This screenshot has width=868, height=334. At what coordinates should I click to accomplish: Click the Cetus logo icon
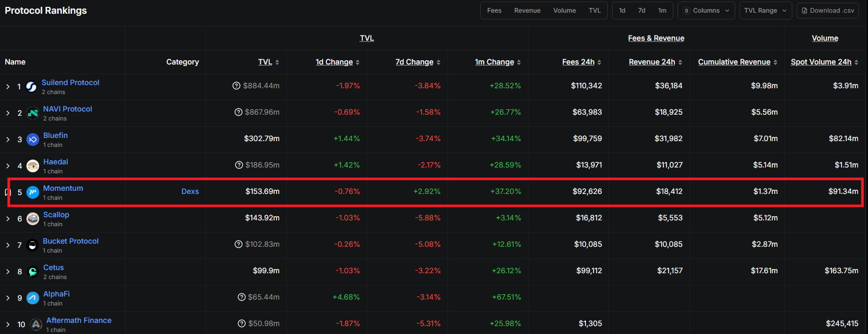pyautogui.click(x=33, y=272)
